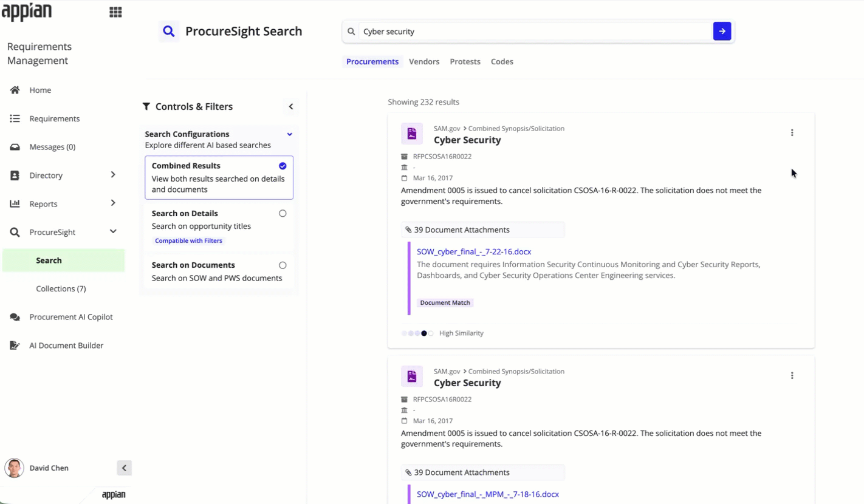Click the Controls & Filters funnel icon
The width and height of the screenshot is (864, 504).
click(x=146, y=106)
